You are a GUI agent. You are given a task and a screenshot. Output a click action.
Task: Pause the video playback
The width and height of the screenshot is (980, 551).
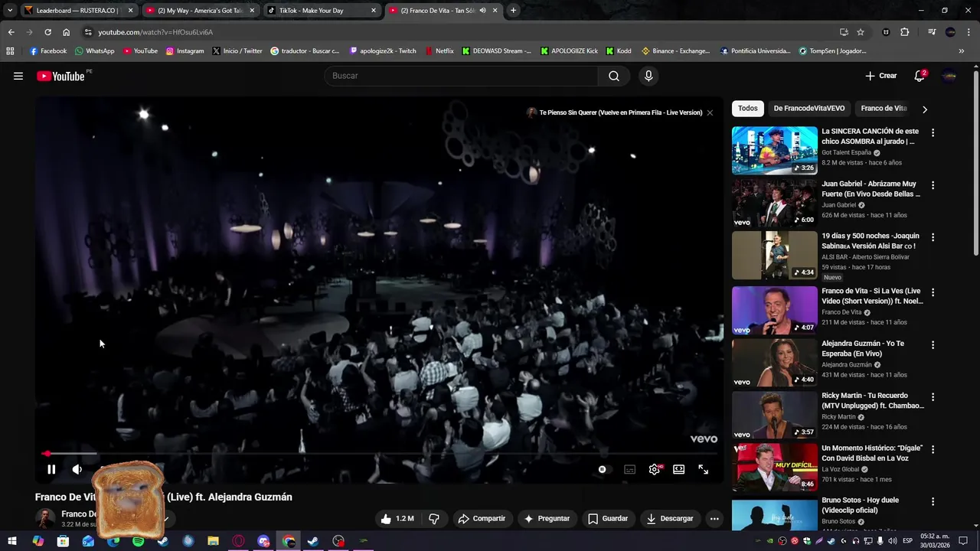tap(51, 469)
